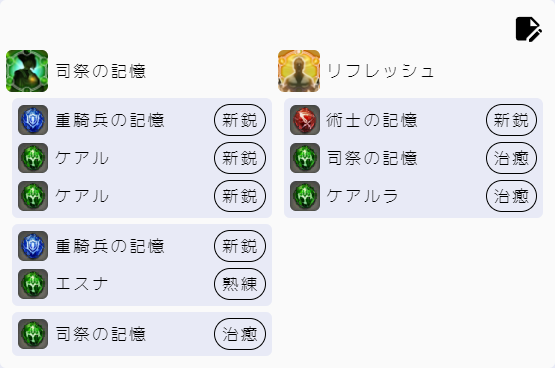Image resolution: width=555 pixels, height=368 pixels.
Task: Select the ケアルラ item label
Action: (362, 196)
